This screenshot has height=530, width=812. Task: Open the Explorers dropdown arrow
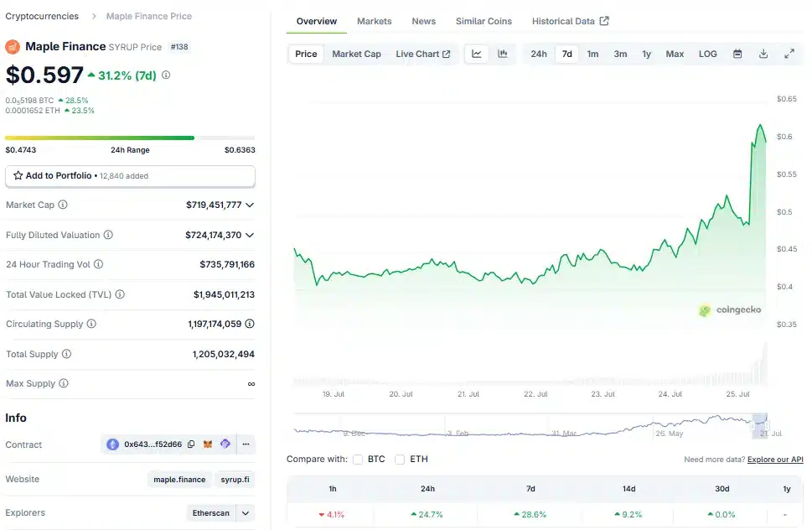246,513
